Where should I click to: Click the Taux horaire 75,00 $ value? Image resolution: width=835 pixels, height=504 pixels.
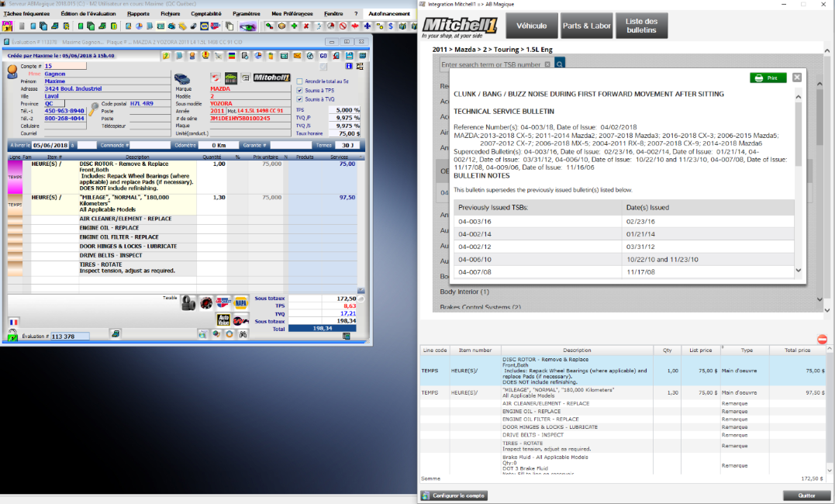[x=344, y=133]
